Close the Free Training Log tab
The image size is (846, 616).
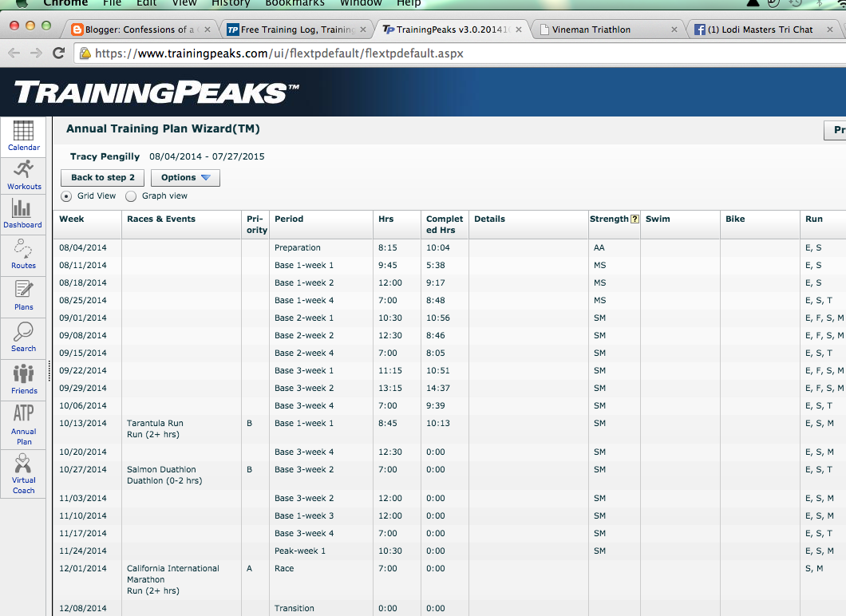point(363,30)
